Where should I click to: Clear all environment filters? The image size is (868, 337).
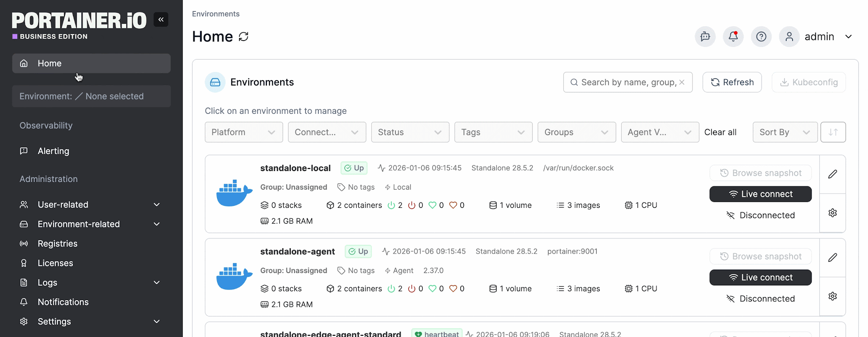point(720,132)
